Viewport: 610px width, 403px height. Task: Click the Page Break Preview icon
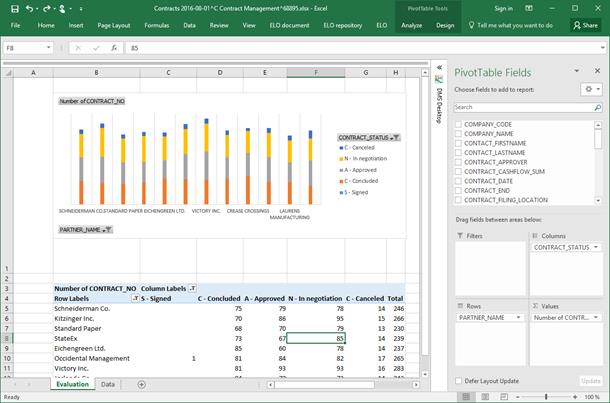coord(504,397)
